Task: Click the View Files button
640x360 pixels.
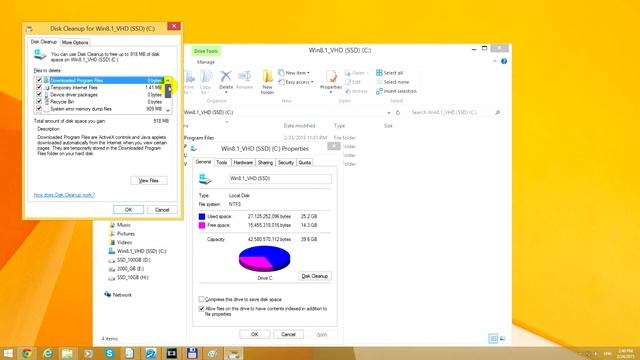Action: [x=149, y=180]
